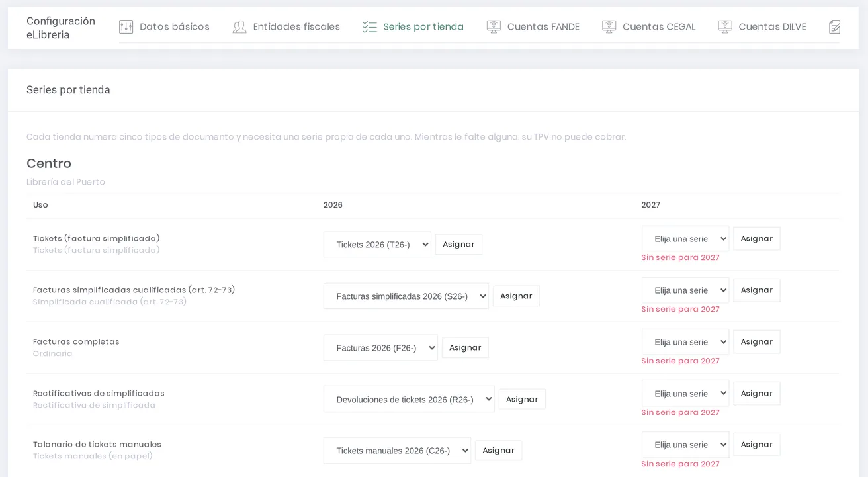The height and width of the screenshot is (477, 868).
Task: Open the 2027 series dropdown for Facturas completas
Action: click(685, 342)
